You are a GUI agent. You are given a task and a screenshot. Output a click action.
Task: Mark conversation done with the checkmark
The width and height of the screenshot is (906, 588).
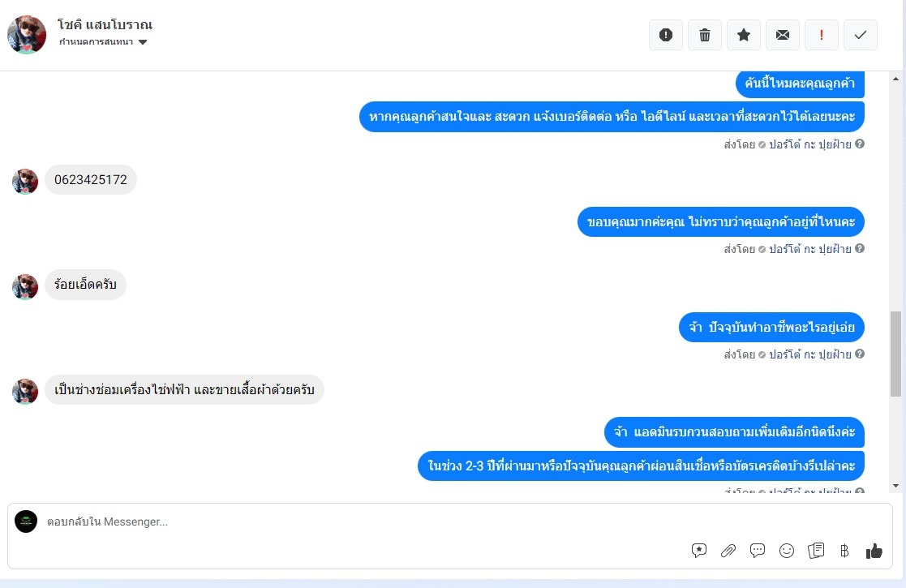pyautogui.click(x=861, y=35)
